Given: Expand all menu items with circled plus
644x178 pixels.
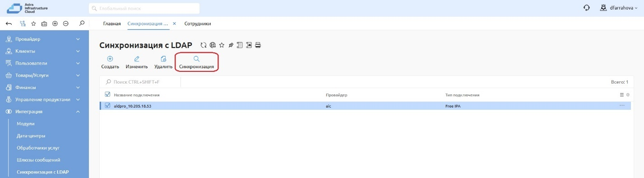Looking at the screenshot, I should point(55,23).
